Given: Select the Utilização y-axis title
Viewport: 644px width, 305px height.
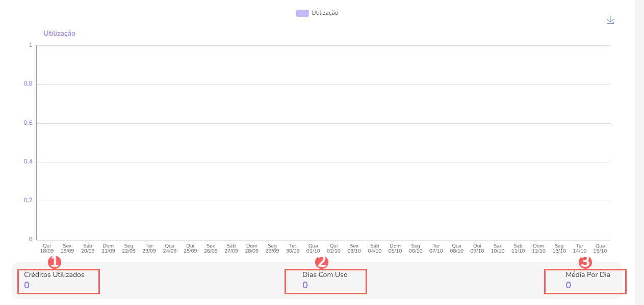Looking at the screenshot, I should pos(59,33).
